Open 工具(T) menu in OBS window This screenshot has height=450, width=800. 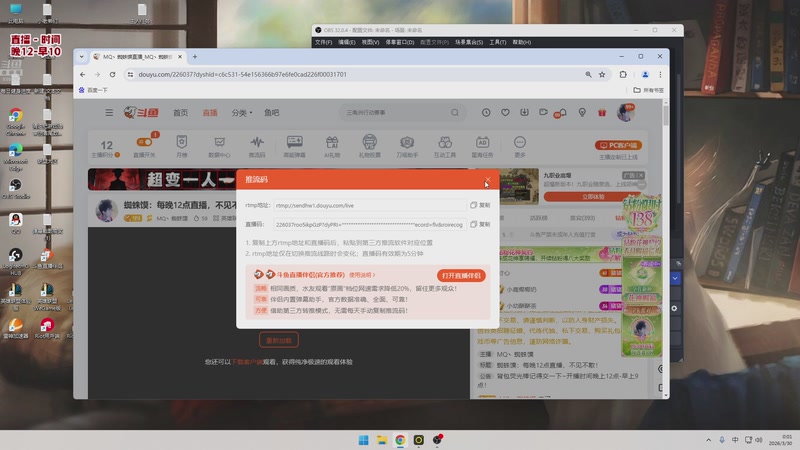pyautogui.click(x=497, y=42)
